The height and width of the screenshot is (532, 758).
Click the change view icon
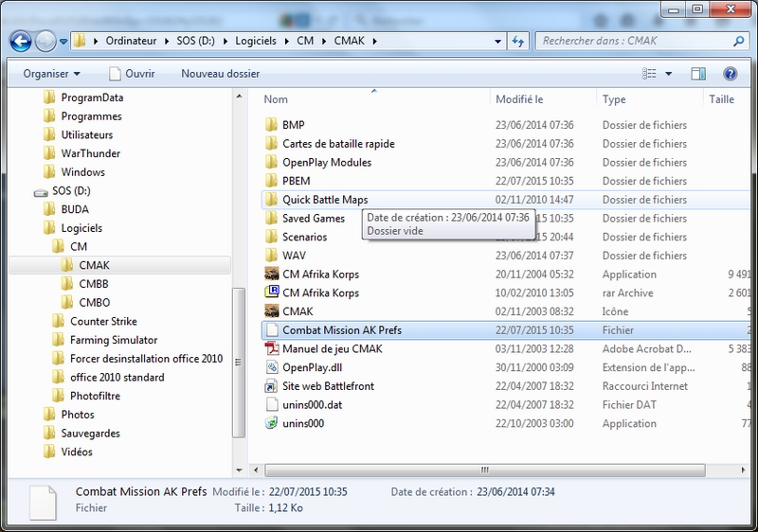(649, 74)
